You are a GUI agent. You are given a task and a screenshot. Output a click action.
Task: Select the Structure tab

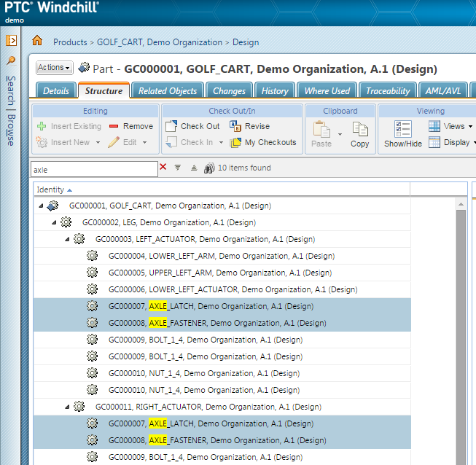(104, 90)
